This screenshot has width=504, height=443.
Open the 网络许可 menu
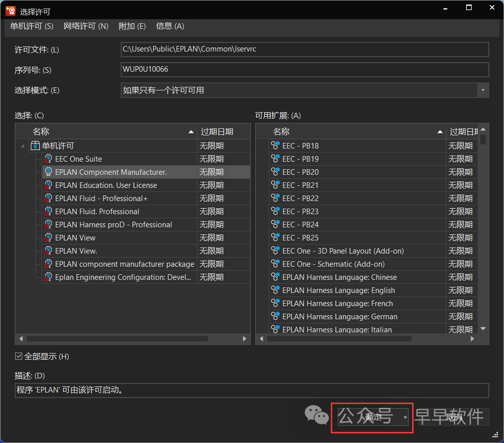[86, 26]
